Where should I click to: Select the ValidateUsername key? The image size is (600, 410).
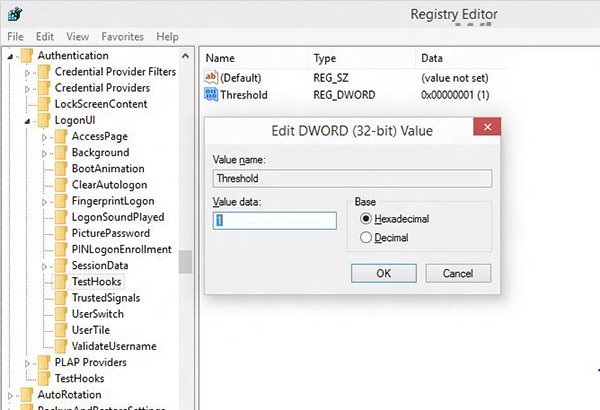pos(114,346)
